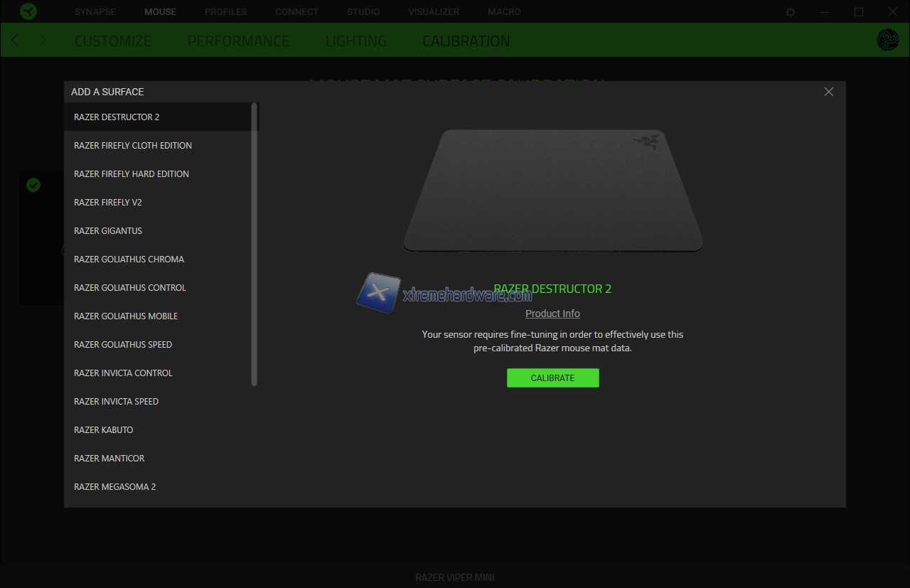The image size is (910, 588).
Task: Close the Add a Surface dialog
Action: (828, 92)
